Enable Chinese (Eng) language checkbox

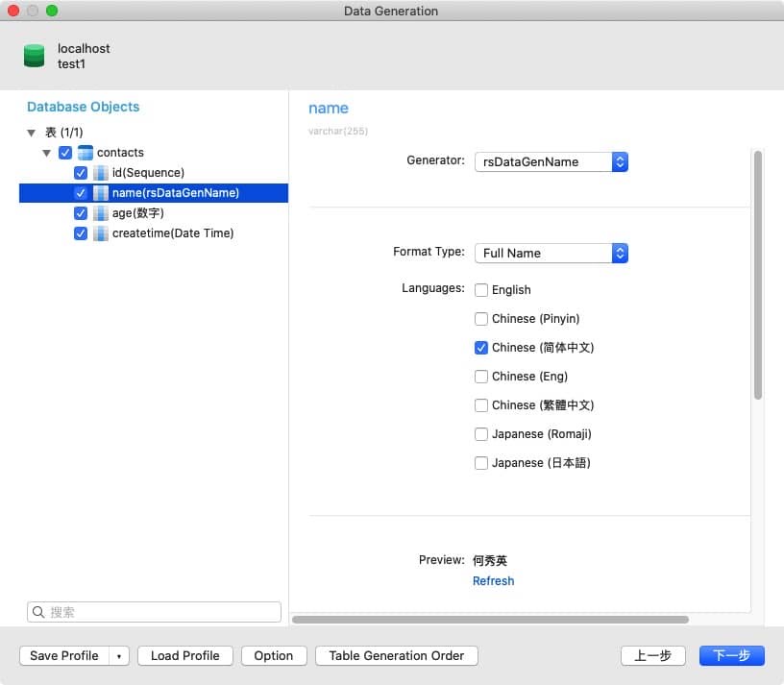click(481, 377)
